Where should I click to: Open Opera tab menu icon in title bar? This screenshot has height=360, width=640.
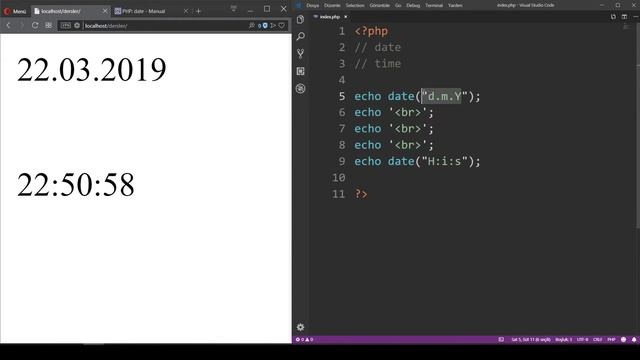[x=233, y=9]
